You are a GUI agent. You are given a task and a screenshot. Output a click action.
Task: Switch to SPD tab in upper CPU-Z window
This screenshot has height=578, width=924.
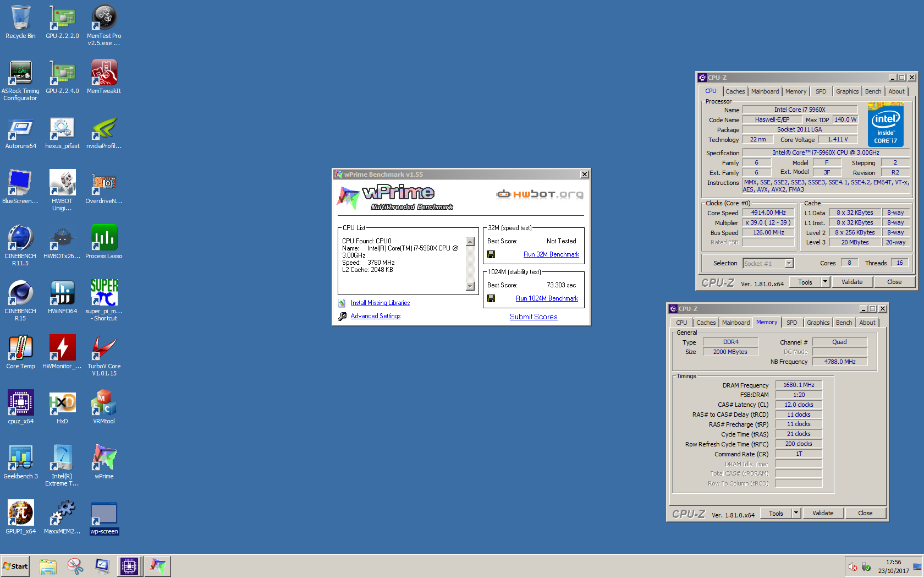tap(821, 91)
